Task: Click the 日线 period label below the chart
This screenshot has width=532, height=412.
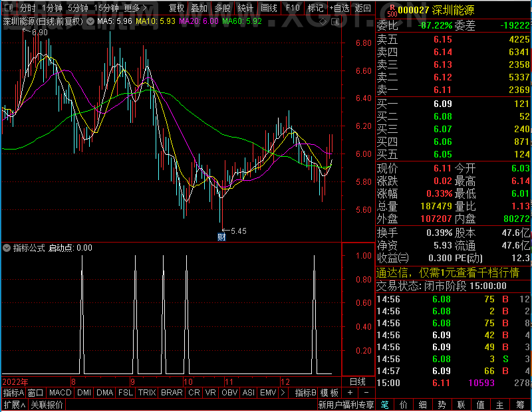Action: point(358,382)
